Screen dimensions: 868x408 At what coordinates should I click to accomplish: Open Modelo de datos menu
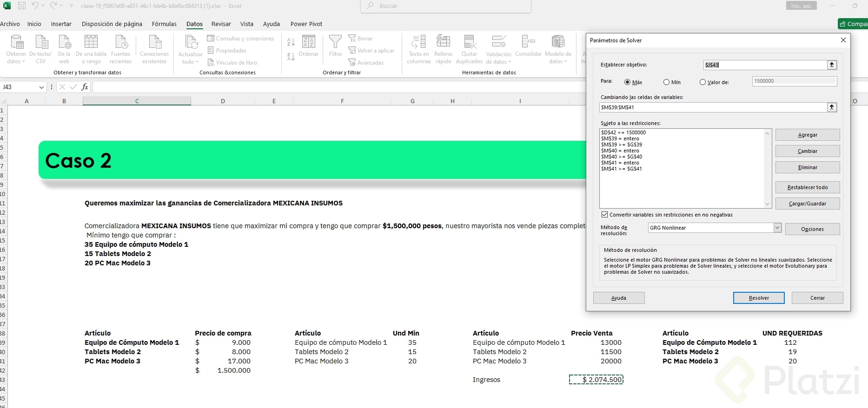(x=558, y=49)
